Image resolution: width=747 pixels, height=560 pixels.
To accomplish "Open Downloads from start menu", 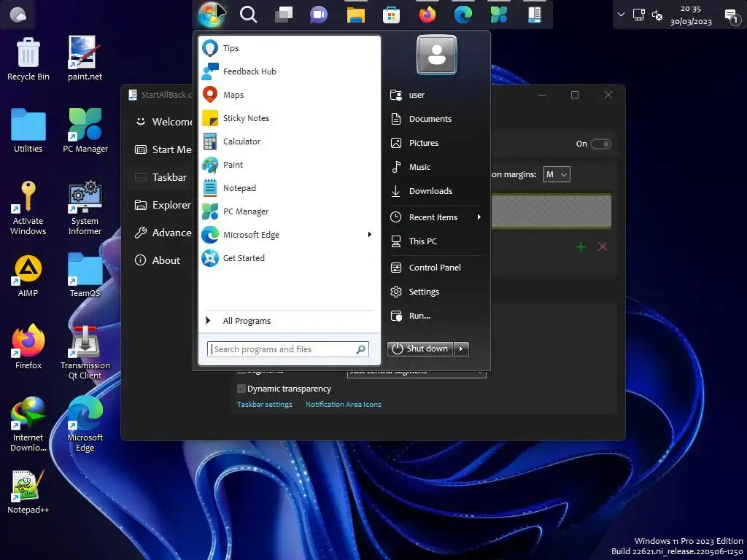I will click(x=435, y=191).
